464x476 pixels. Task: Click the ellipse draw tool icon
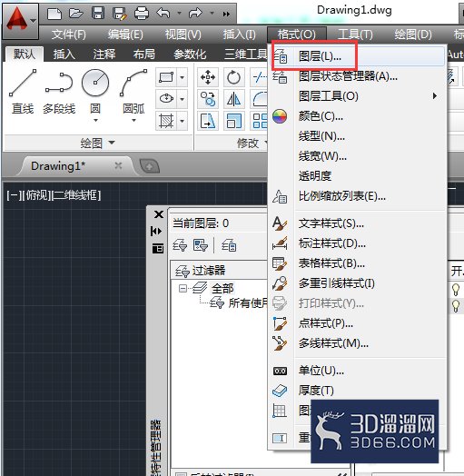(166, 99)
